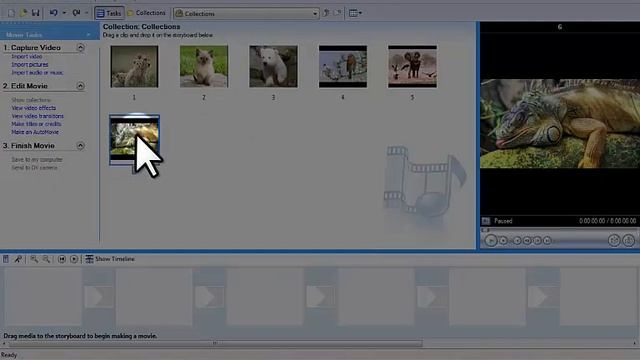Image resolution: width=640 pixels, height=360 pixels.
Task: Click Send to DV camera
Action: click(x=34, y=168)
